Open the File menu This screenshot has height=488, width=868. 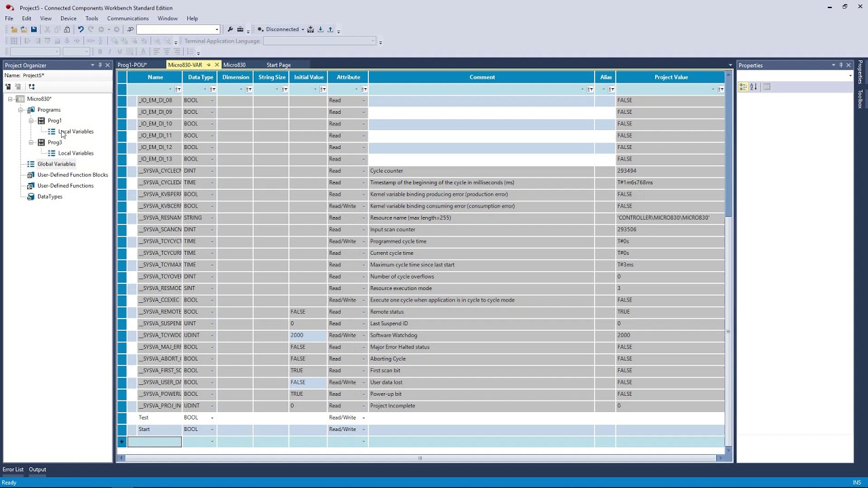coord(9,18)
